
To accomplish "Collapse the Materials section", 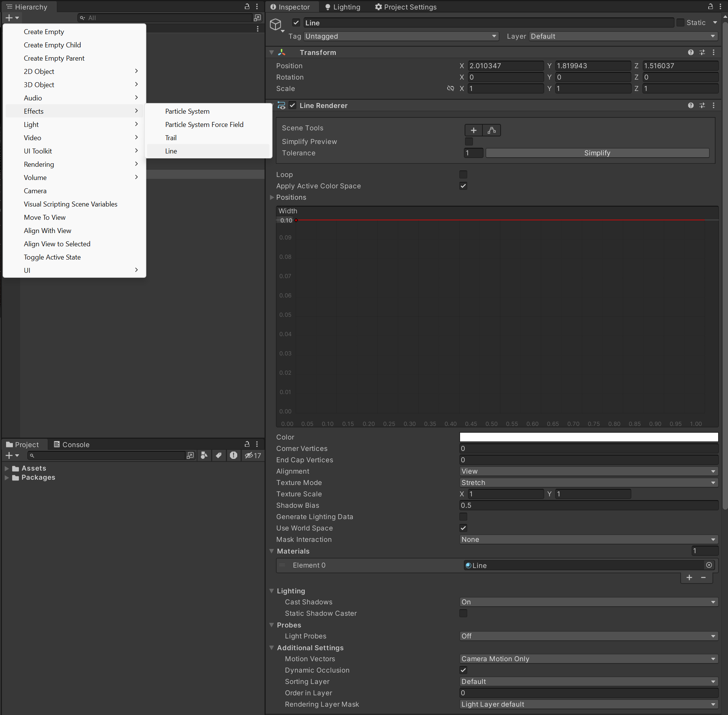I will coord(272,551).
